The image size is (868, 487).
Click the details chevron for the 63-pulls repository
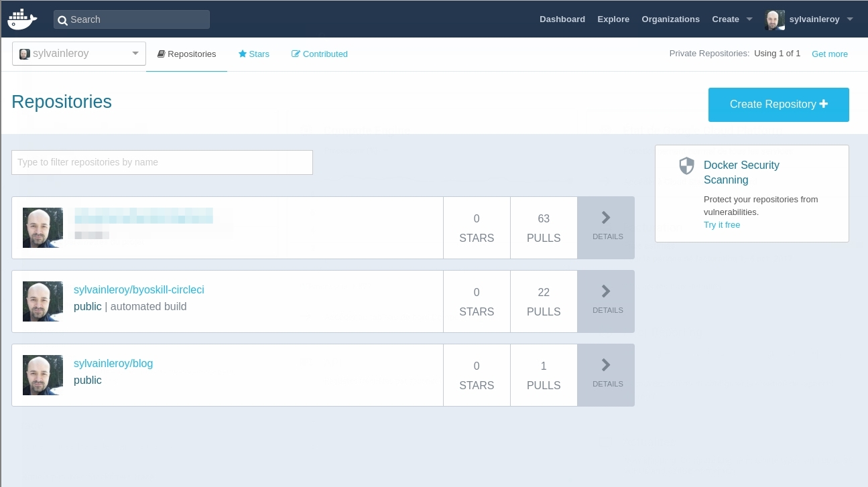(606, 217)
